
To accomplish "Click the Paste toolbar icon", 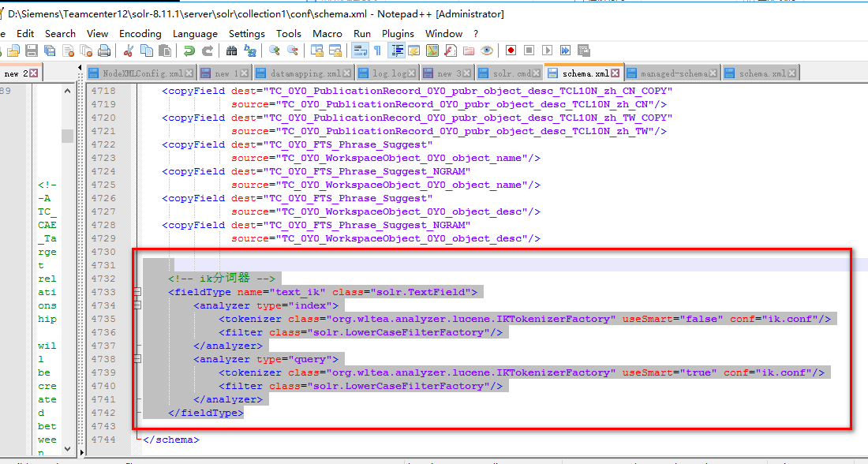I will tap(164, 51).
